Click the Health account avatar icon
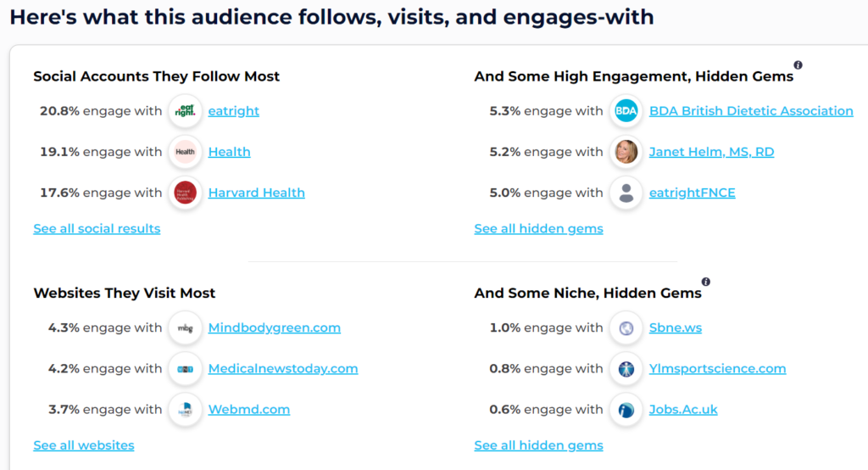Viewport: 868px width, 470px height. click(186, 152)
